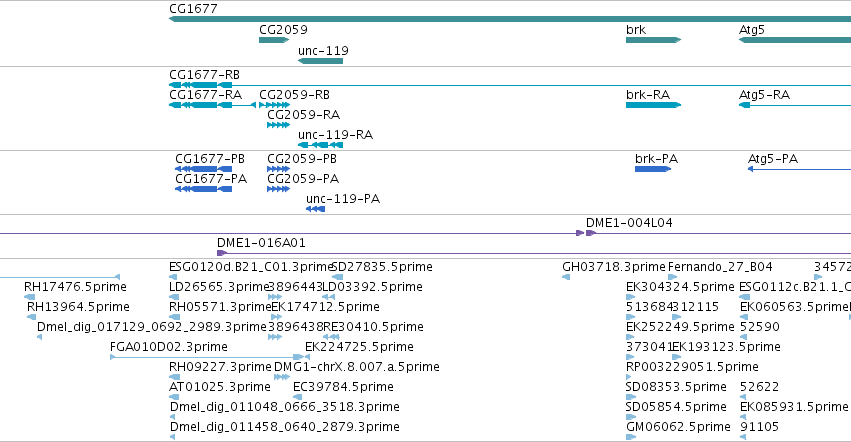Click the DME1-016A01 clone feature

pyautogui.click(x=534, y=253)
